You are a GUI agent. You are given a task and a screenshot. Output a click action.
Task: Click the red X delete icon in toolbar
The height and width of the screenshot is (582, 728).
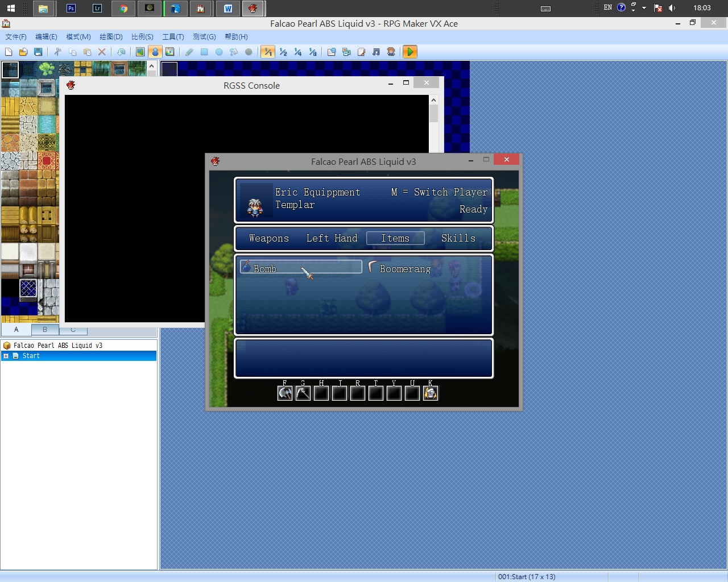coord(102,52)
